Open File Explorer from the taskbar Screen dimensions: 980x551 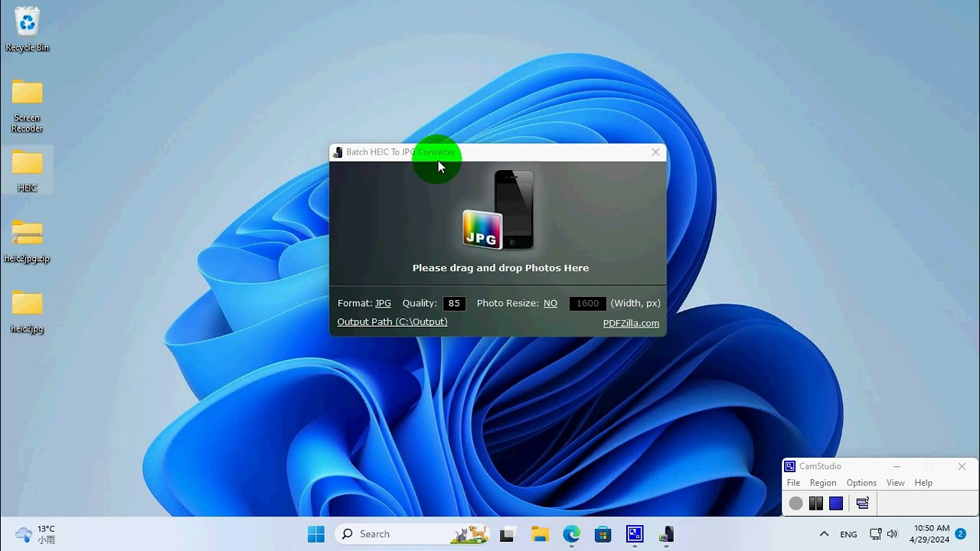point(540,533)
